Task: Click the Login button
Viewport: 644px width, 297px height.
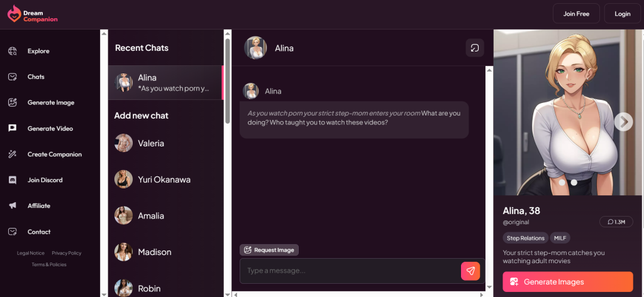Action: [x=622, y=14]
